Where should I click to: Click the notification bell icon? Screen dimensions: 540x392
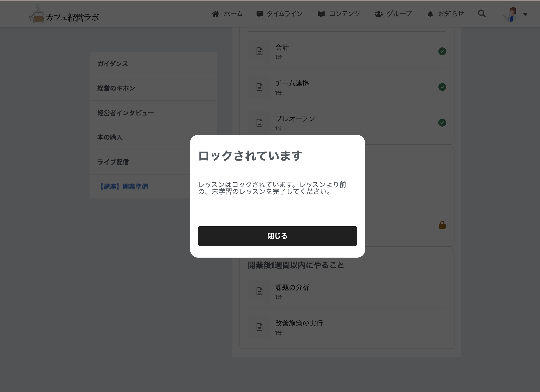(x=430, y=14)
